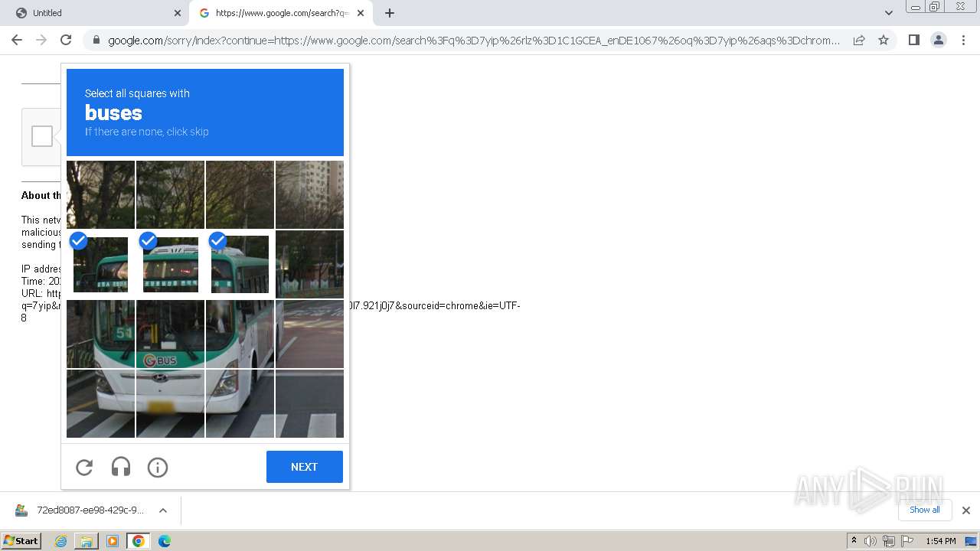Open Action Center flag icon

907,541
